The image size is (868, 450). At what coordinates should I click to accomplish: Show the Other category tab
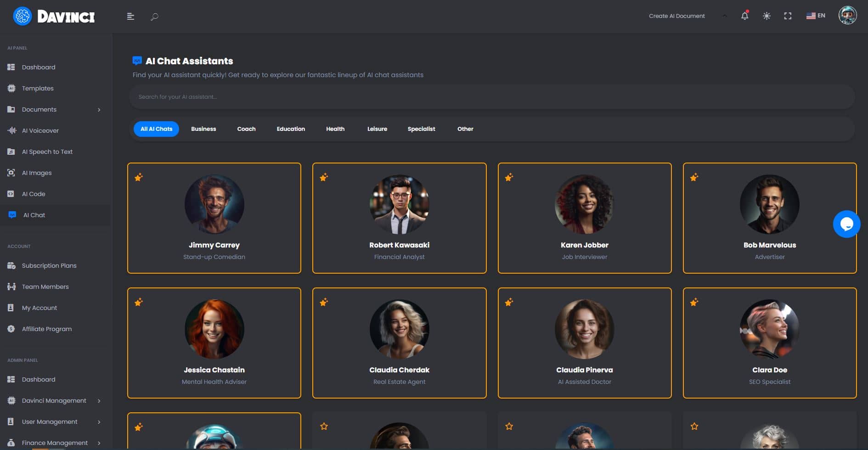tap(465, 129)
